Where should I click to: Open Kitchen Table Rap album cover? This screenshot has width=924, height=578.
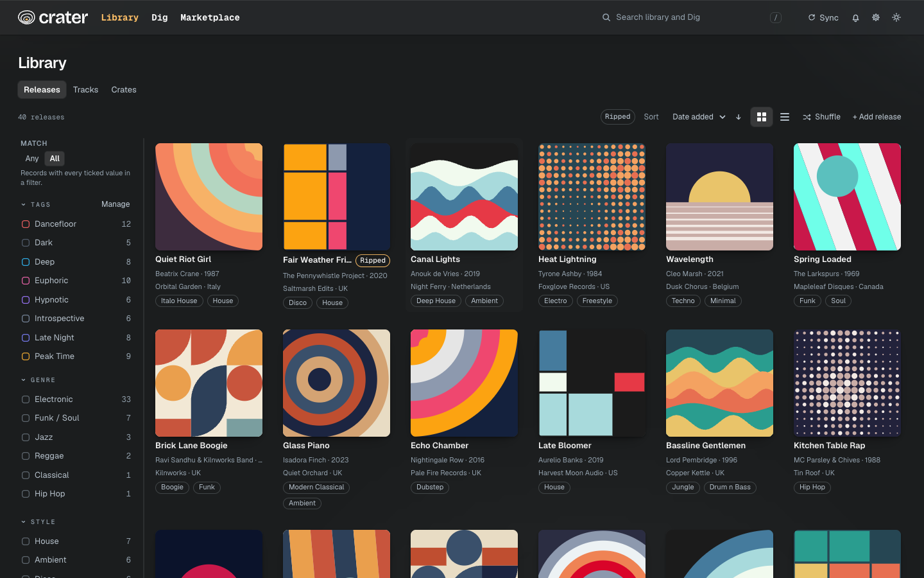[x=847, y=383]
